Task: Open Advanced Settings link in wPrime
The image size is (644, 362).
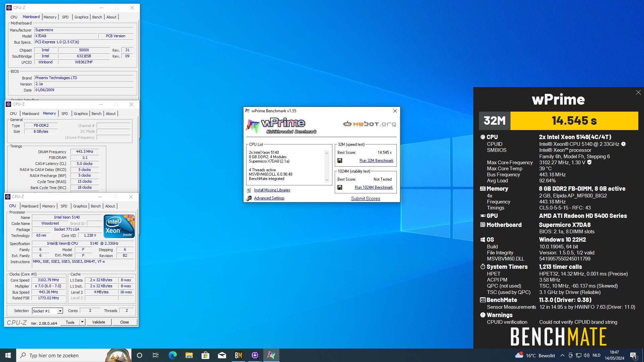Action: point(269,198)
